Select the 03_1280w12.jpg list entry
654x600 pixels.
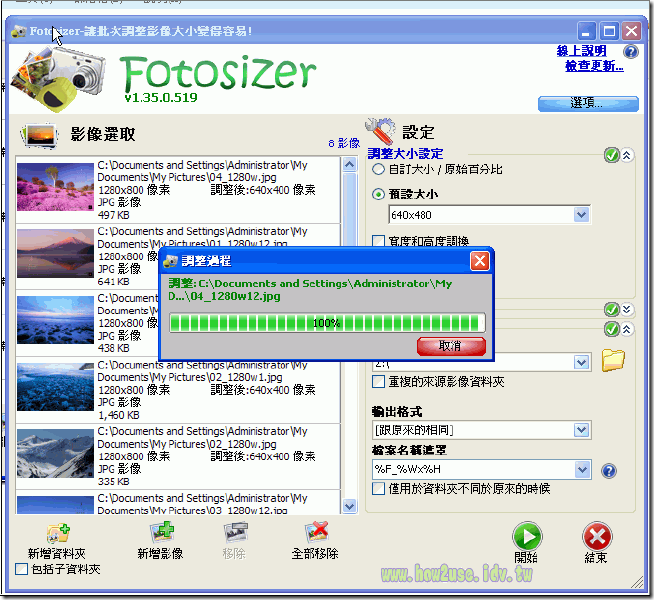[x=178, y=503]
